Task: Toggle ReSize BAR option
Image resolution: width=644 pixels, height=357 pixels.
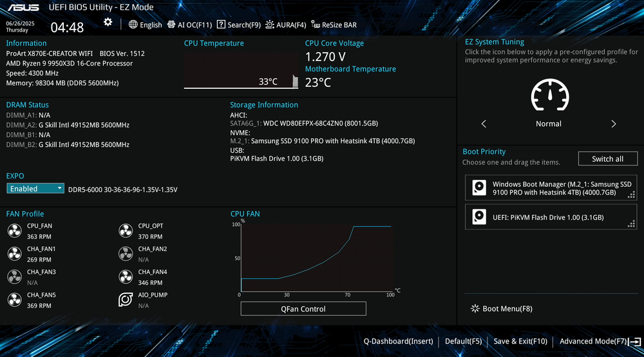Action: point(334,25)
